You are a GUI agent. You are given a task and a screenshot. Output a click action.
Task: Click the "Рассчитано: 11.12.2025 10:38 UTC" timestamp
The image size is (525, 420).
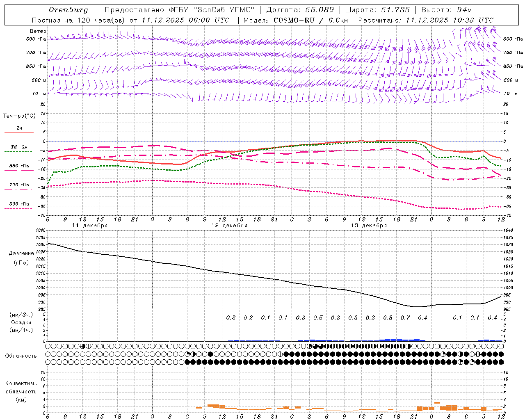[x=426, y=20]
